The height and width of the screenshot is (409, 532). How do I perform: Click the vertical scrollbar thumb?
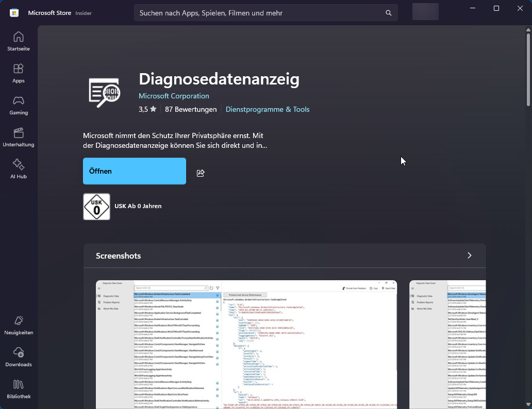tap(528, 69)
